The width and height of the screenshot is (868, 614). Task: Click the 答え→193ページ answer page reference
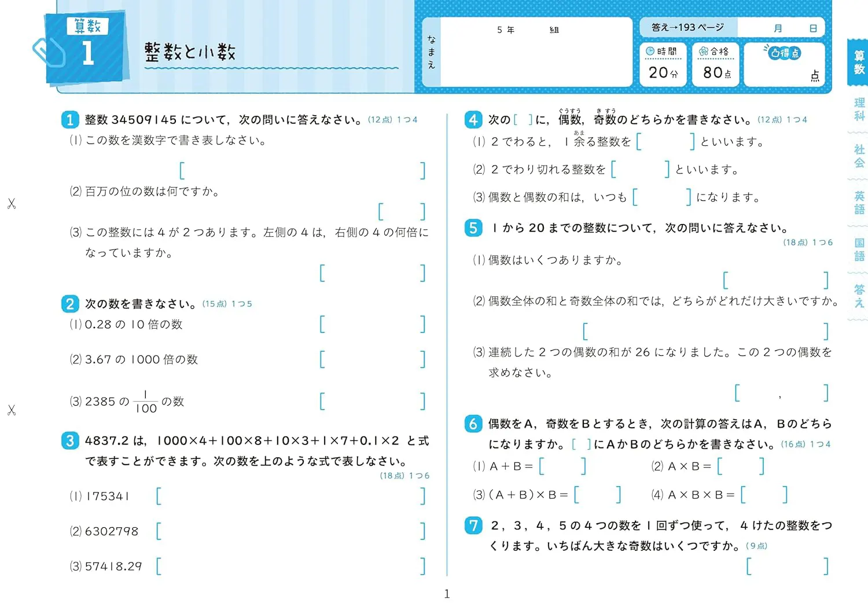687,28
